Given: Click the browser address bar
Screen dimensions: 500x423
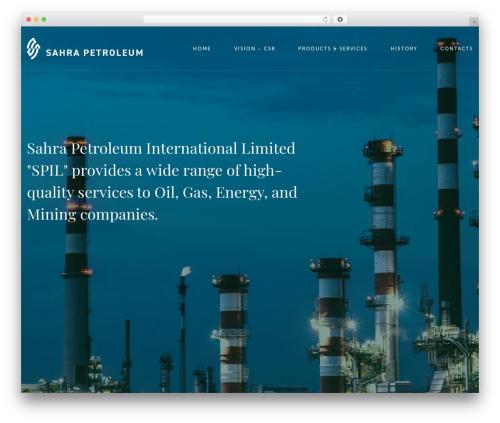Looking at the screenshot, I should 237,20.
